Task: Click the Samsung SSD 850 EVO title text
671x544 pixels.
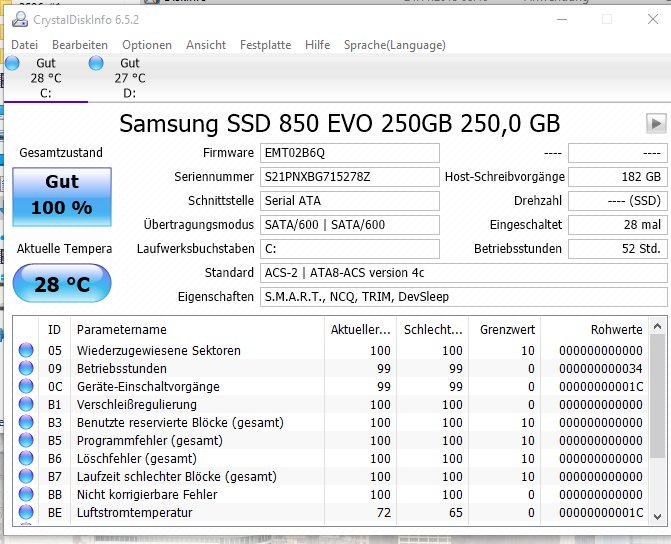Action: point(339,124)
